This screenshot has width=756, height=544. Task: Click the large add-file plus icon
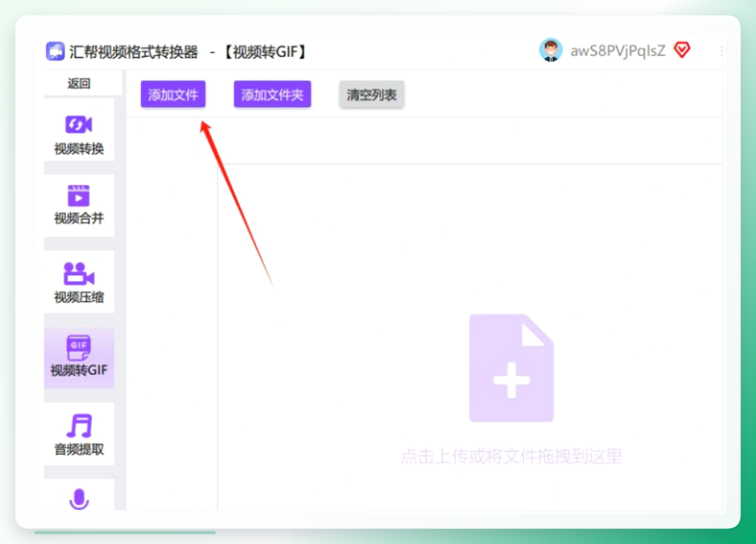[x=511, y=368]
